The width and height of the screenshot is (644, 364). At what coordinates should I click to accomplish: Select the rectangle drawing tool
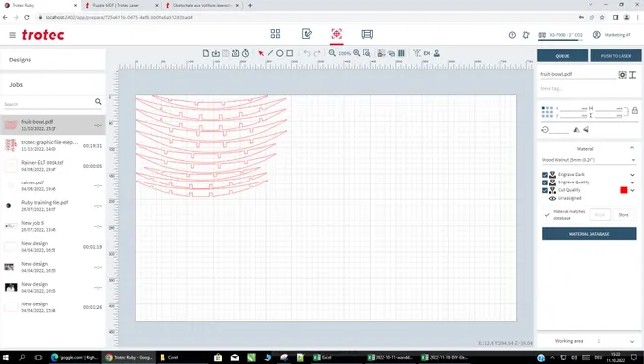290,53
